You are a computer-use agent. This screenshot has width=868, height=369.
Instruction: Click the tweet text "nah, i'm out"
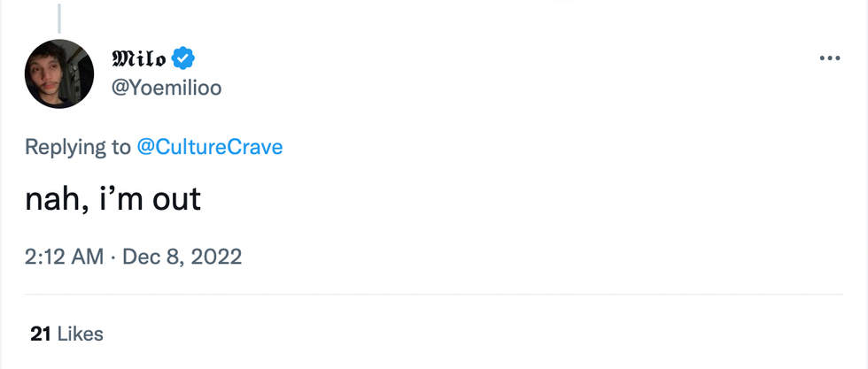[x=113, y=199]
